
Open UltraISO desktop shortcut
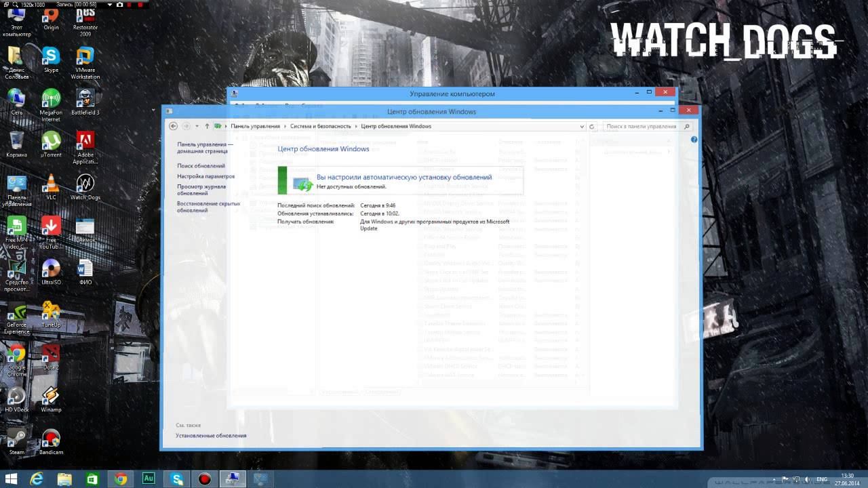click(x=51, y=272)
